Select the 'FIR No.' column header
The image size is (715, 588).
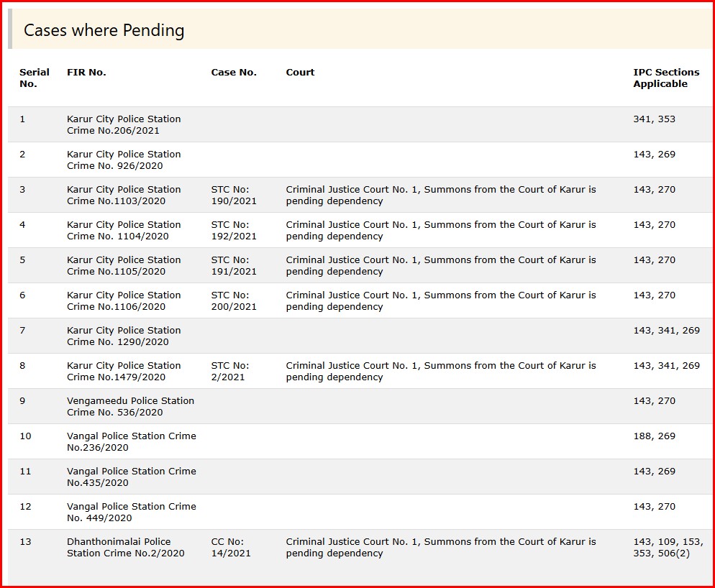(86, 72)
